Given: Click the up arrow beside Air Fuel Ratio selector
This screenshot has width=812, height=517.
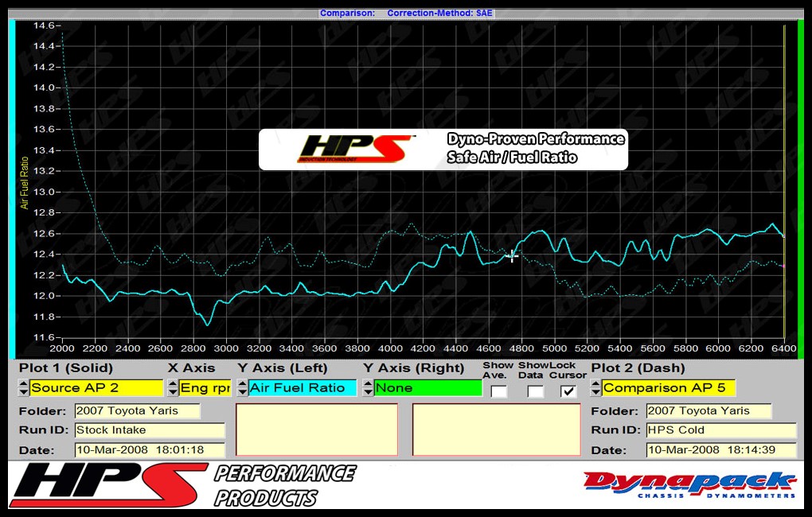Looking at the screenshot, I should tap(242, 383).
